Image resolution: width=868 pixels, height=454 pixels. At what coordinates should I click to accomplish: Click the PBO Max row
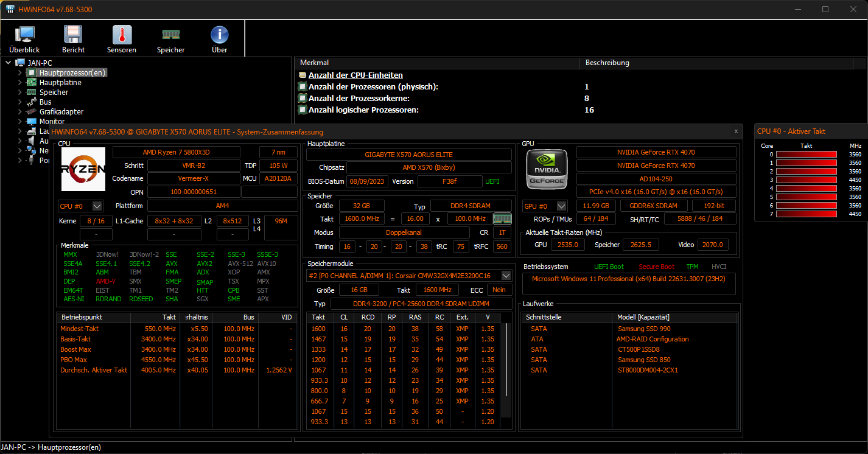pos(177,360)
